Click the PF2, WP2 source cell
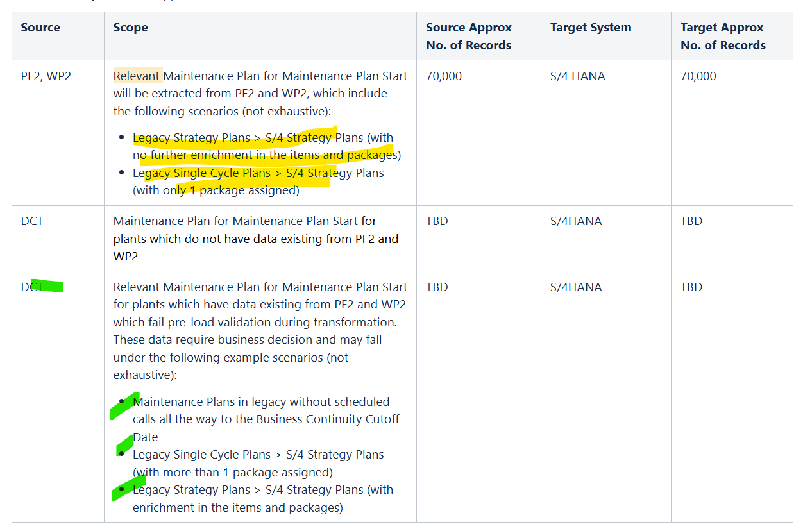Image resolution: width=812 pixels, height=531 pixels. 46,76
